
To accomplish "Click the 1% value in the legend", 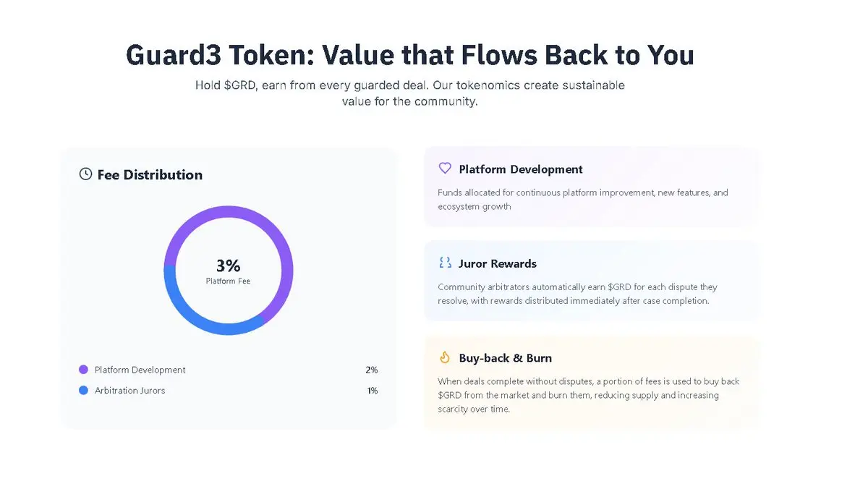I will coord(372,391).
